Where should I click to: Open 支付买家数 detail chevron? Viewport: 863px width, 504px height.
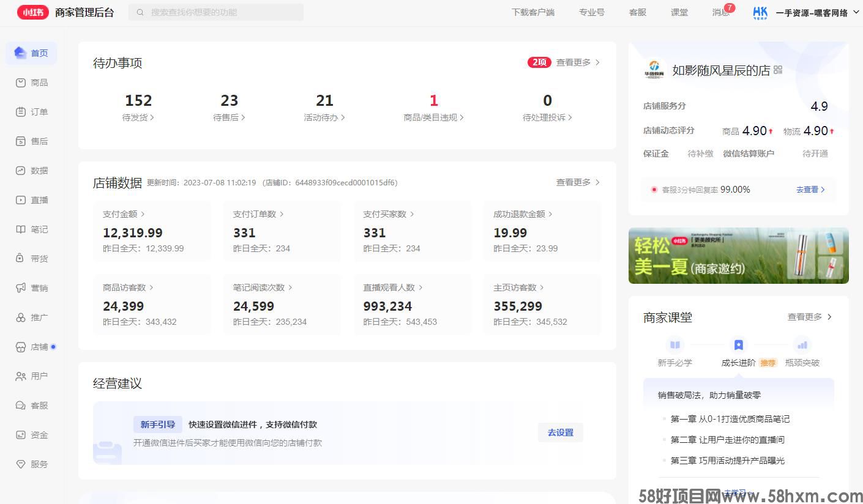(x=412, y=214)
